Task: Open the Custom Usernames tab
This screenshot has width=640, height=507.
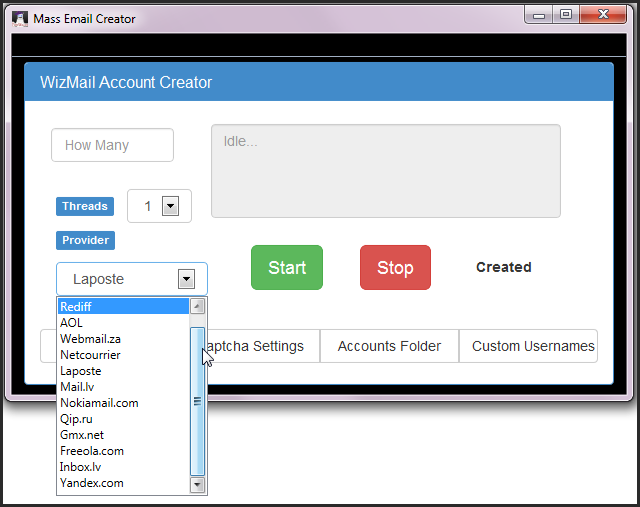Action: click(529, 346)
